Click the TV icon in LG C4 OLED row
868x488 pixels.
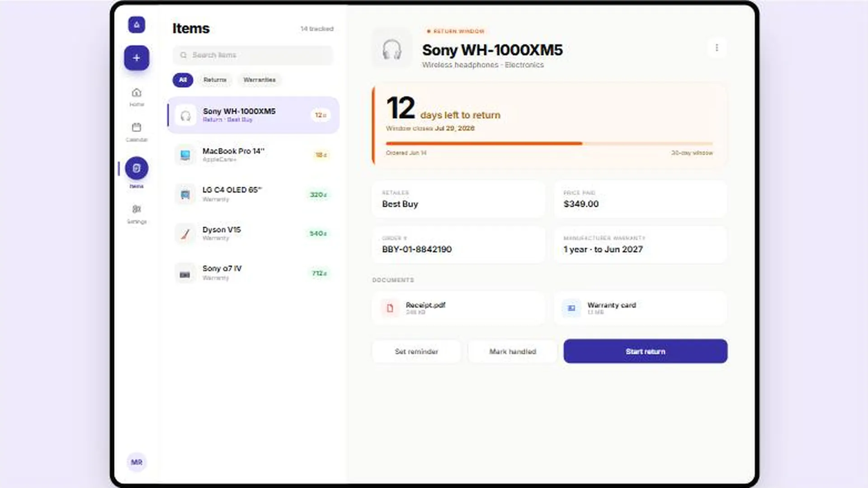[185, 194]
